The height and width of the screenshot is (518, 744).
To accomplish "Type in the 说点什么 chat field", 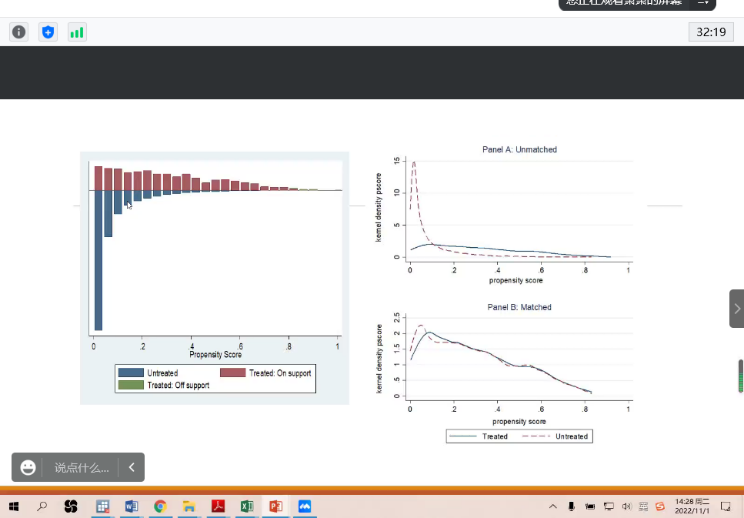I will [x=82, y=467].
